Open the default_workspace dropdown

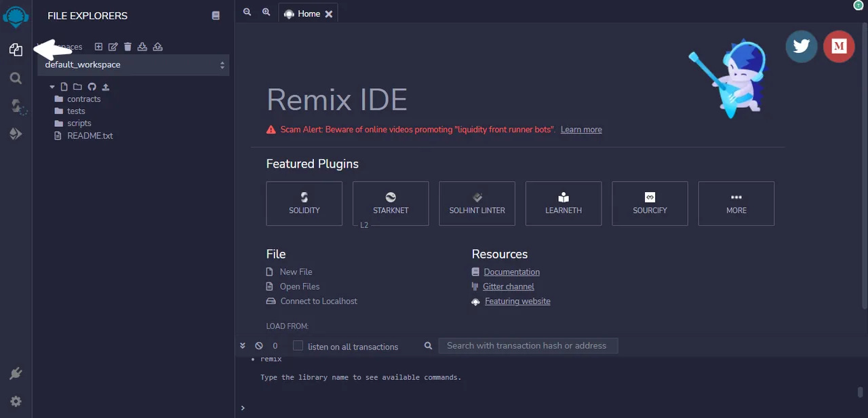coord(134,65)
